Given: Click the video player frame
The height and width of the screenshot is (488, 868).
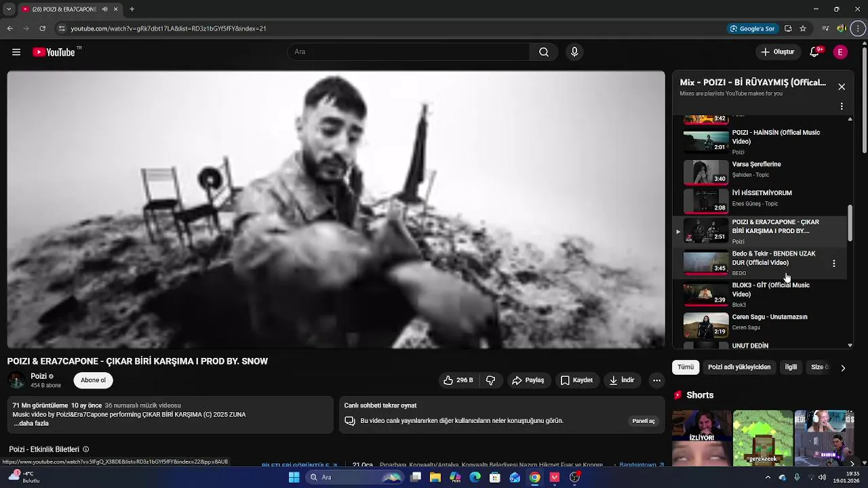Looking at the screenshot, I should (x=336, y=209).
